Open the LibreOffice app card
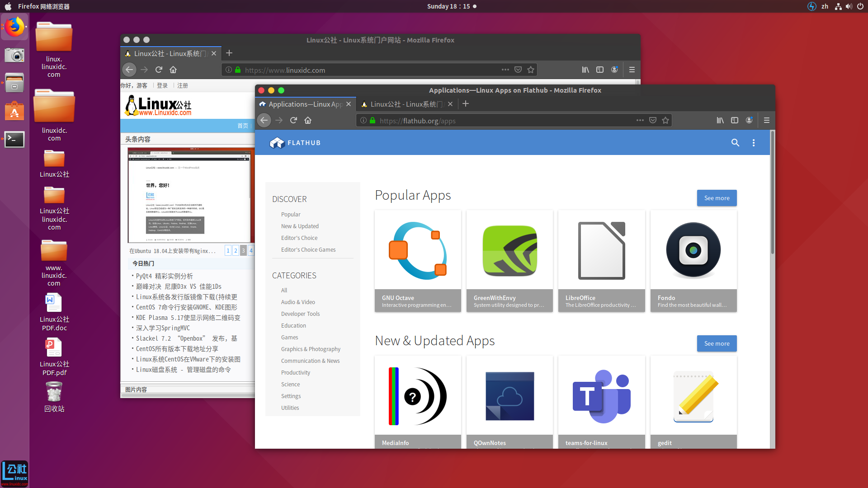The height and width of the screenshot is (488, 868). (x=601, y=261)
